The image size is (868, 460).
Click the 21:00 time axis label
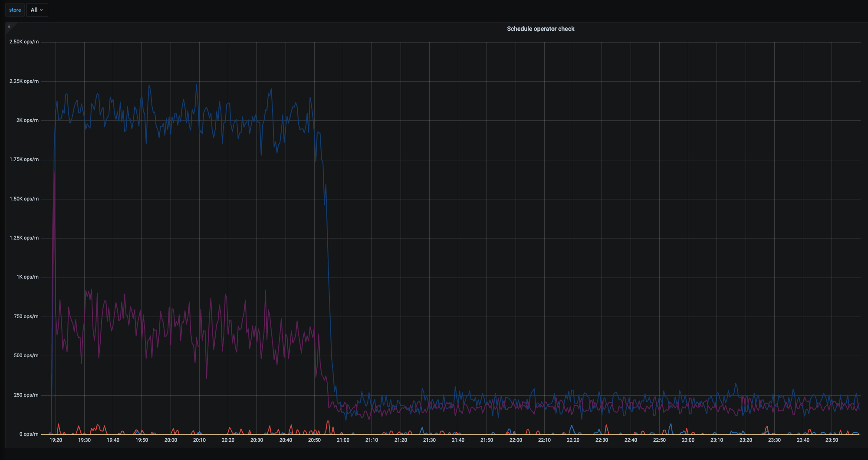(343, 440)
